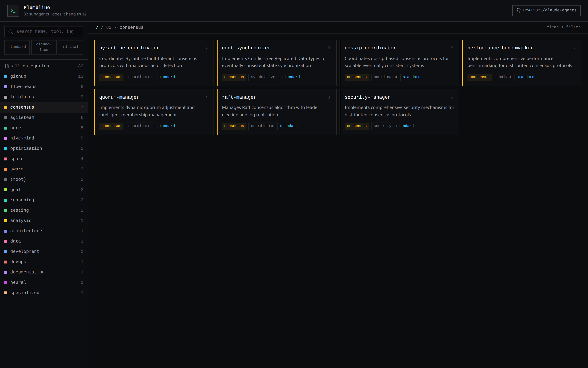
Task: Focus the search name, tool field
Action: (x=44, y=32)
